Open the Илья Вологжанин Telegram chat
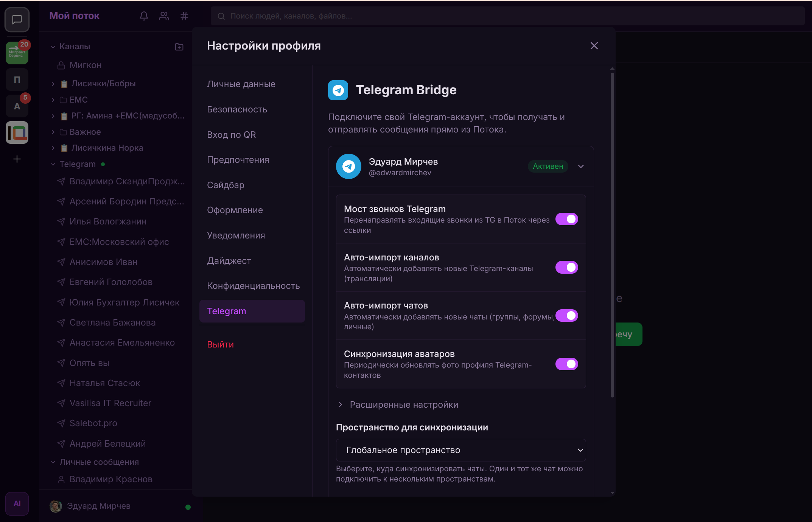Image resolution: width=812 pixels, height=522 pixels. 108,221
